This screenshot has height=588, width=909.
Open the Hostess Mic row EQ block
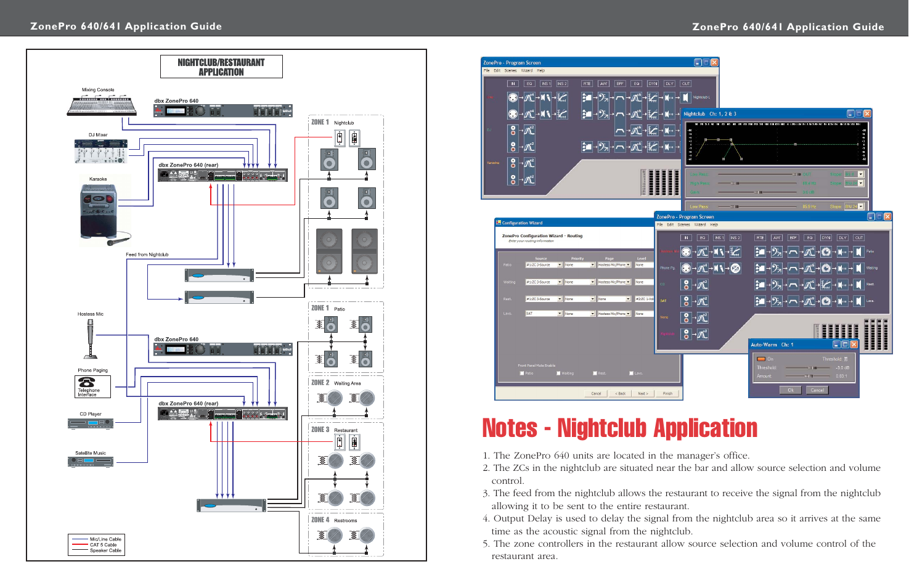point(703,251)
